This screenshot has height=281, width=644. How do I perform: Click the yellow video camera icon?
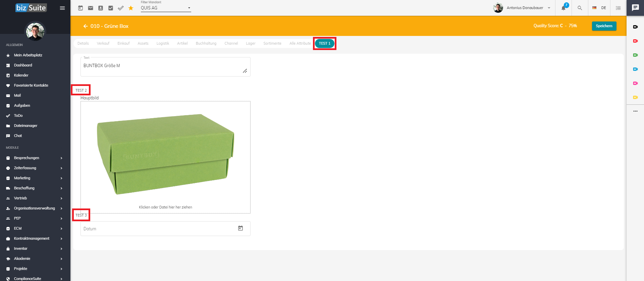tap(635, 97)
